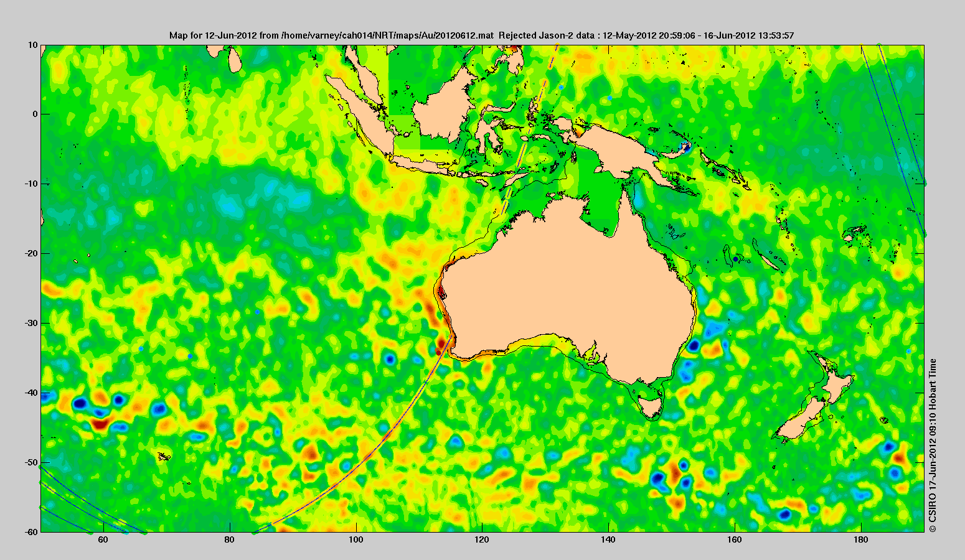965x560 pixels.
Task: Click the x-axis label '160'
Action: click(735, 540)
